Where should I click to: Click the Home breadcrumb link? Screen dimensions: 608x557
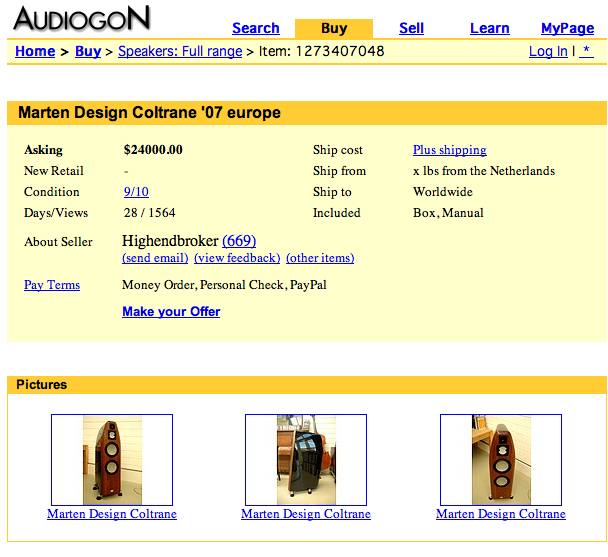click(x=35, y=51)
